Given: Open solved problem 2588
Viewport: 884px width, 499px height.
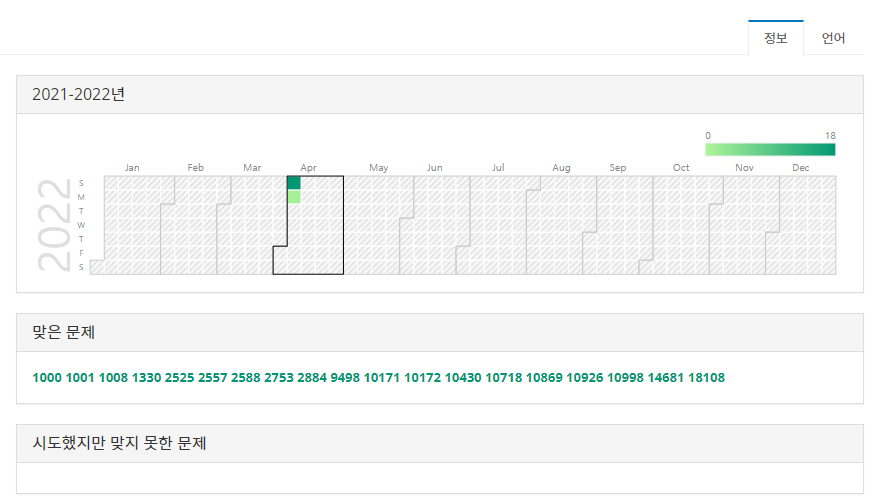Looking at the screenshot, I should (246, 378).
